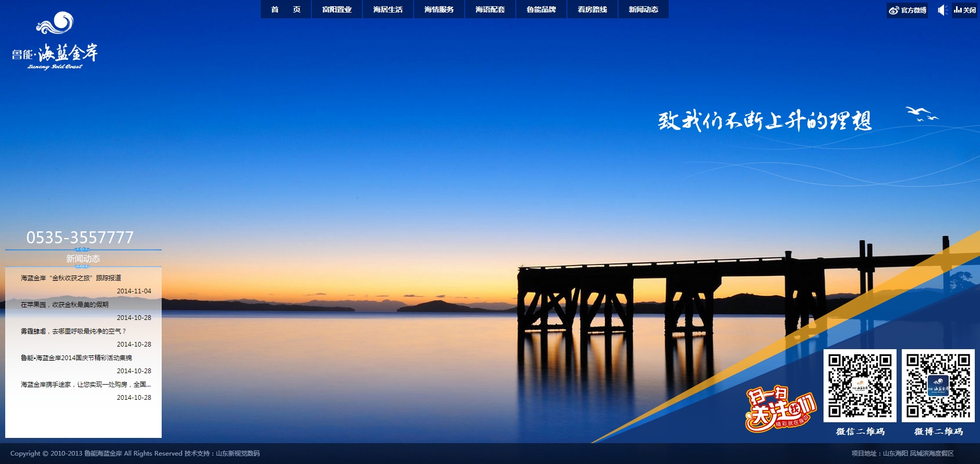The image size is (980, 464).
Task: Open 新闻动态 in the top navigation
Action: pos(644,9)
